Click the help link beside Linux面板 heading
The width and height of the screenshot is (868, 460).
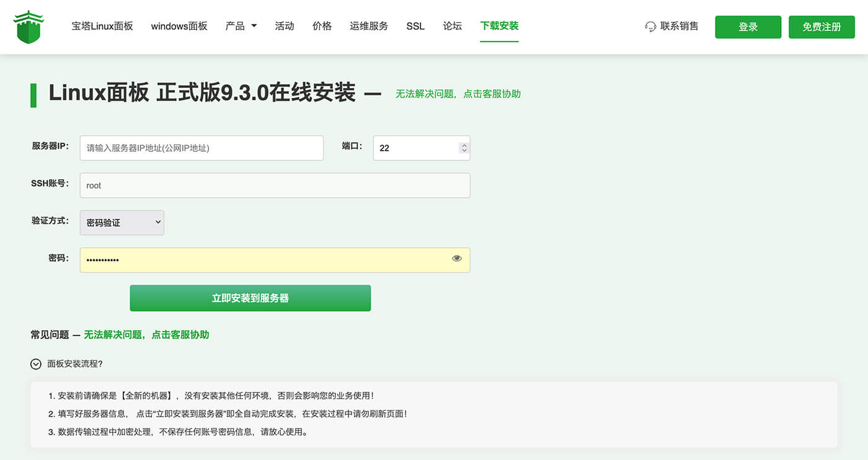[x=458, y=94]
